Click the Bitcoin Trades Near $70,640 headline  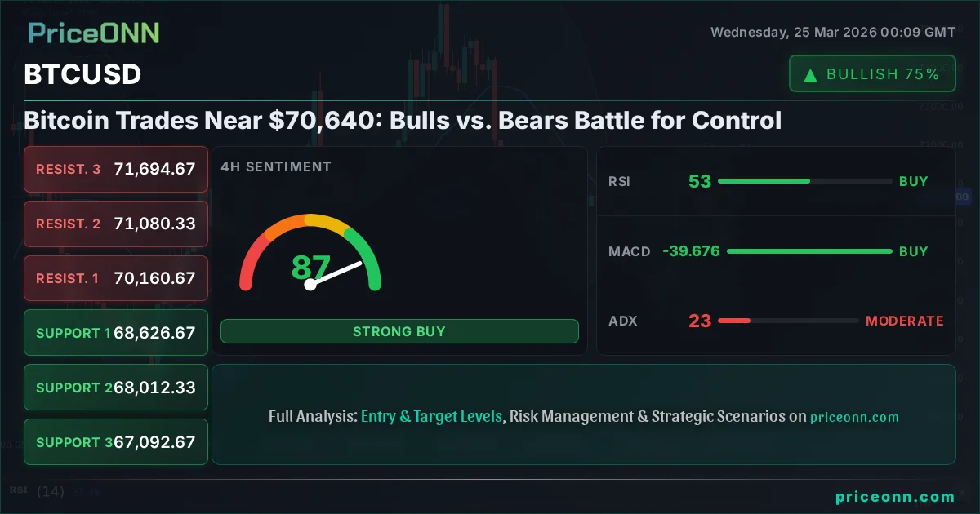pyautogui.click(x=403, y=120)
